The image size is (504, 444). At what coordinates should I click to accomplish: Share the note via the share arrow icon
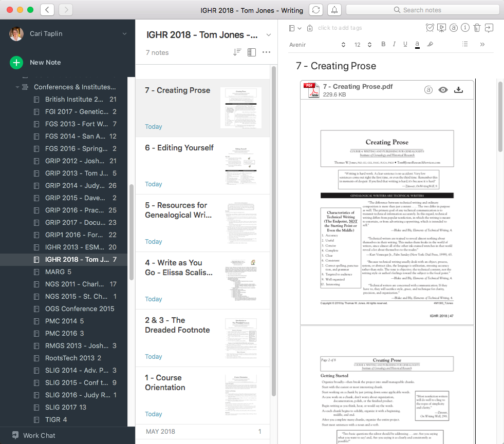pyautogui.click(x=488, y=28)
